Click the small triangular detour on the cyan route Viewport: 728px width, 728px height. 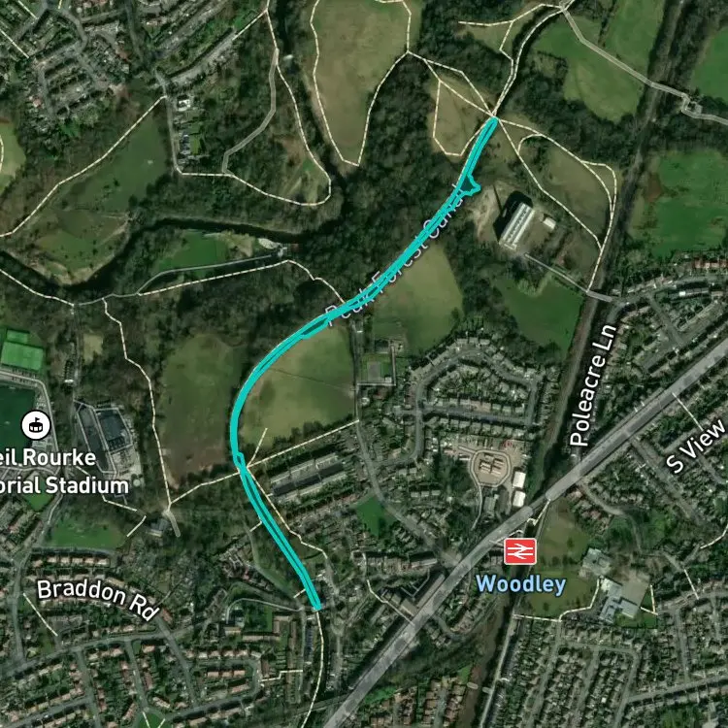tap(470, 185)
